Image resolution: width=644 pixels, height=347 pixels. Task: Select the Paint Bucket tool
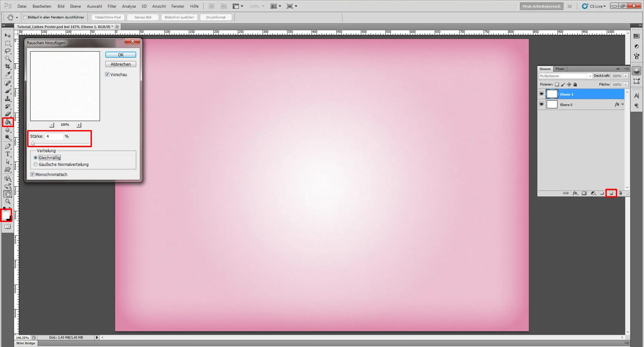click(8, 122)
